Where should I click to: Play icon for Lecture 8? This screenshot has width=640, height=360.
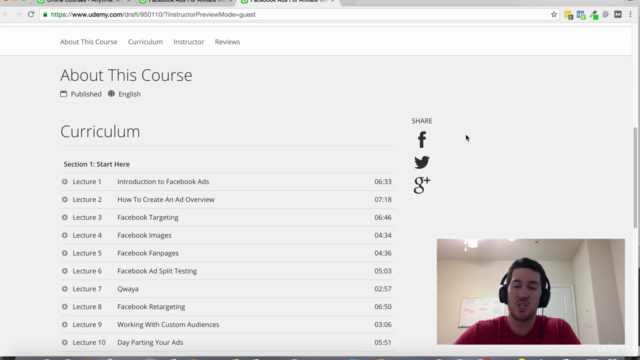pyautogui.click(x=64, y=307)
